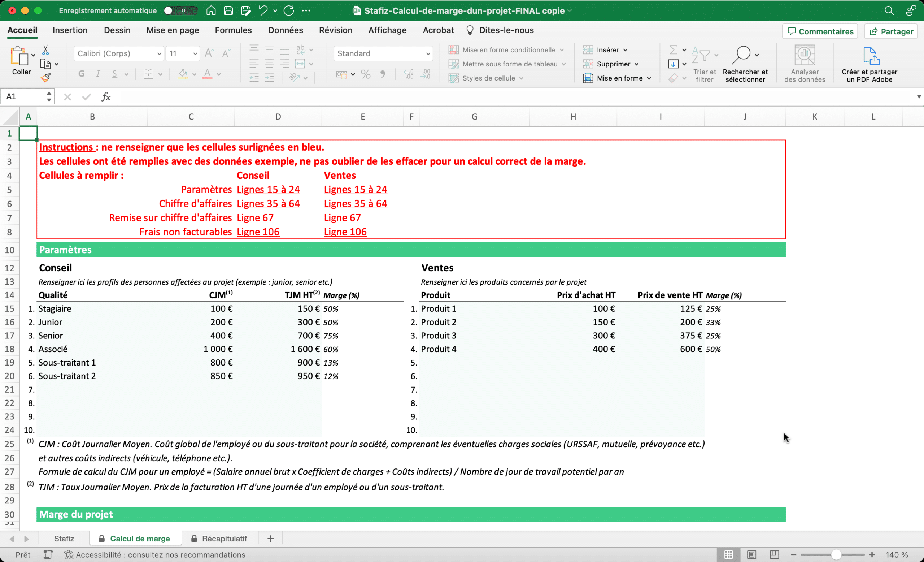Open the Home icon in title bar

coord(211,10)
